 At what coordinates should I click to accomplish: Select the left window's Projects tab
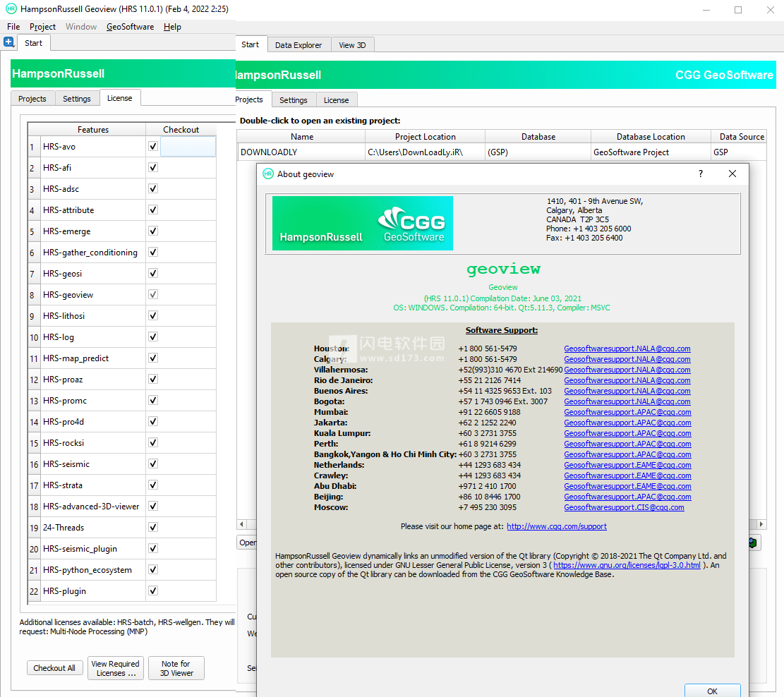coord(32,99)
